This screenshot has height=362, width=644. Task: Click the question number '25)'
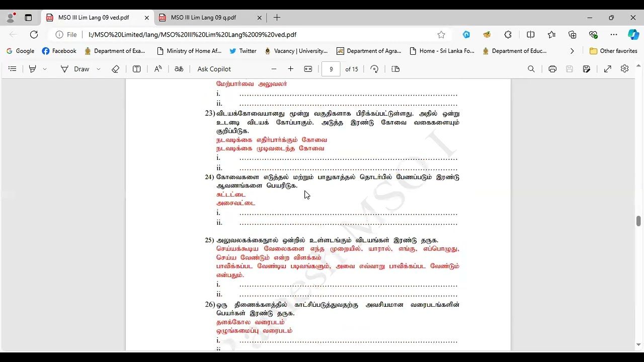[x=210, y=240]
